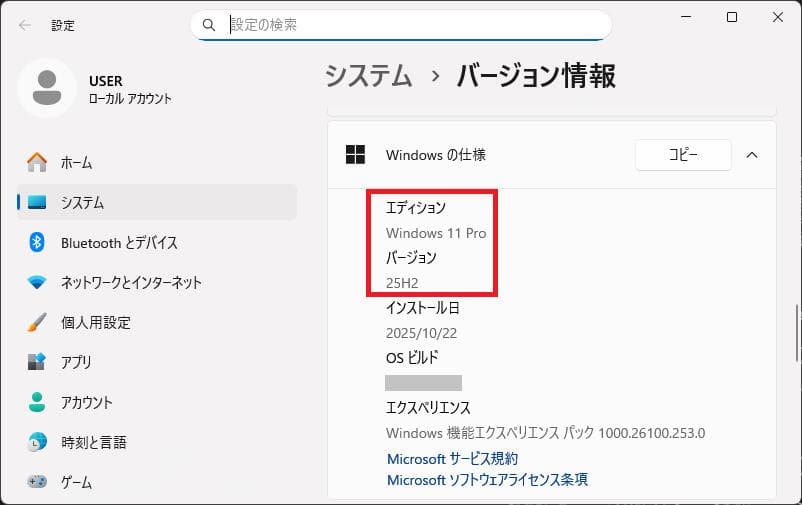Open Microsoft サービス規約 link
The width and height of the screenshot is (802, 505).
452,458
